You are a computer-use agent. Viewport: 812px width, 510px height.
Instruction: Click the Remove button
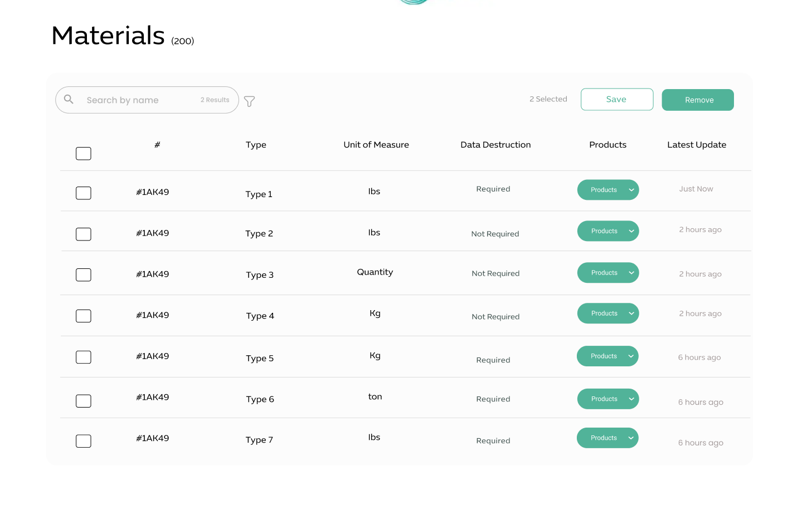point(698,100)
